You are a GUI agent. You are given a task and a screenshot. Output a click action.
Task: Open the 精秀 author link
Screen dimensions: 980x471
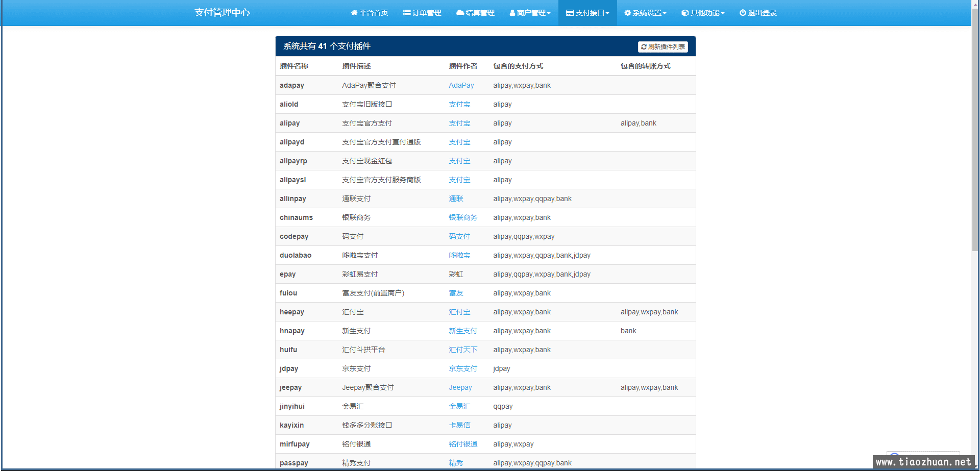(456, 463)
